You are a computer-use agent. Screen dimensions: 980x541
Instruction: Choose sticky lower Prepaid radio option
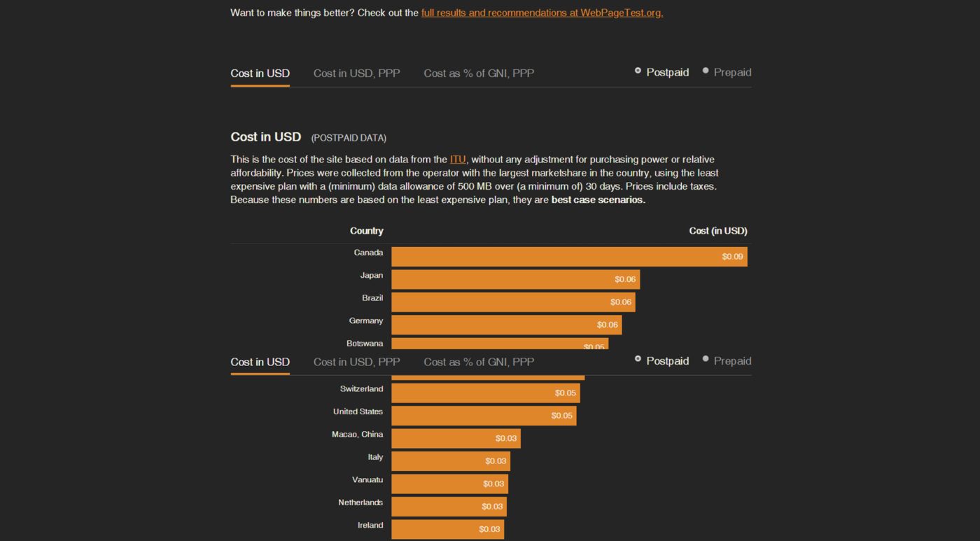coord(706,360)
